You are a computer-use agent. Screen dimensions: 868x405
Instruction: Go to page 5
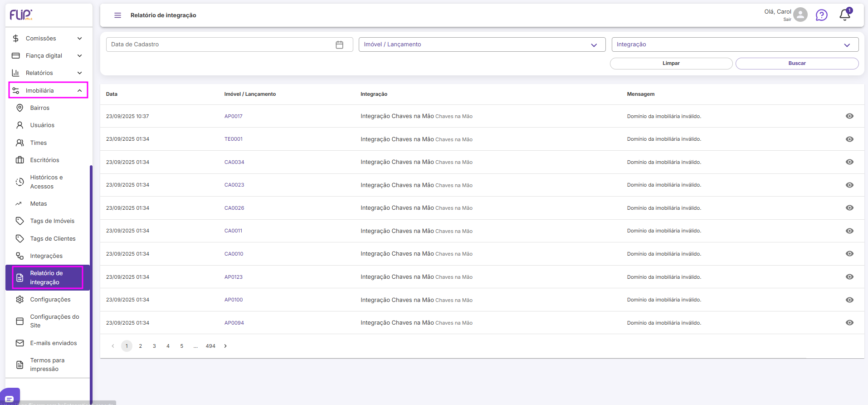click(x=182, y=346)
